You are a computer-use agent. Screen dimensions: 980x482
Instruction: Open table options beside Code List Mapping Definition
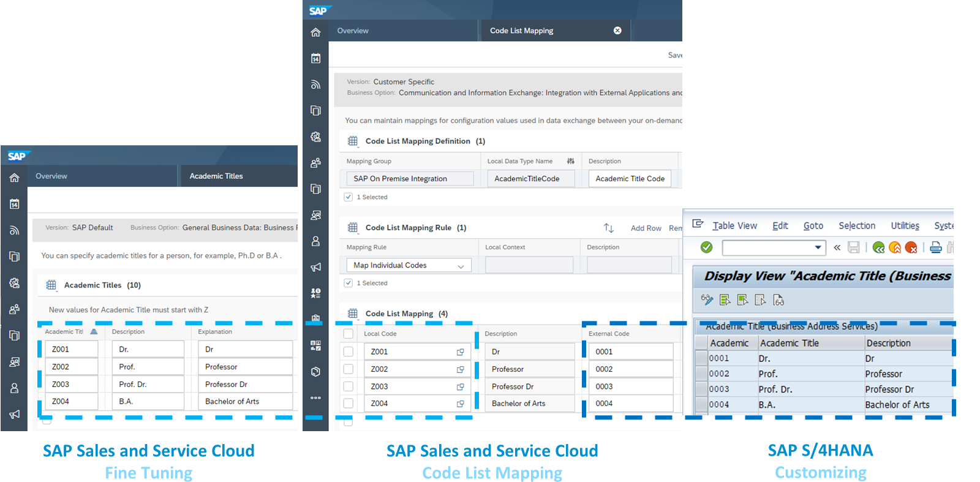pyautogui.click(x=353, y=141)
